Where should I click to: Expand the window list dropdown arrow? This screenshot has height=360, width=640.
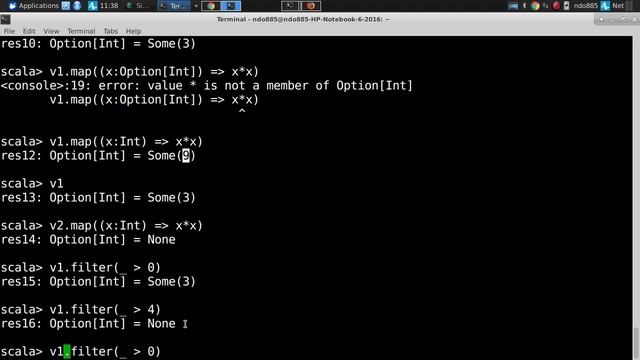pyautogui.click(x=196, y=6)
